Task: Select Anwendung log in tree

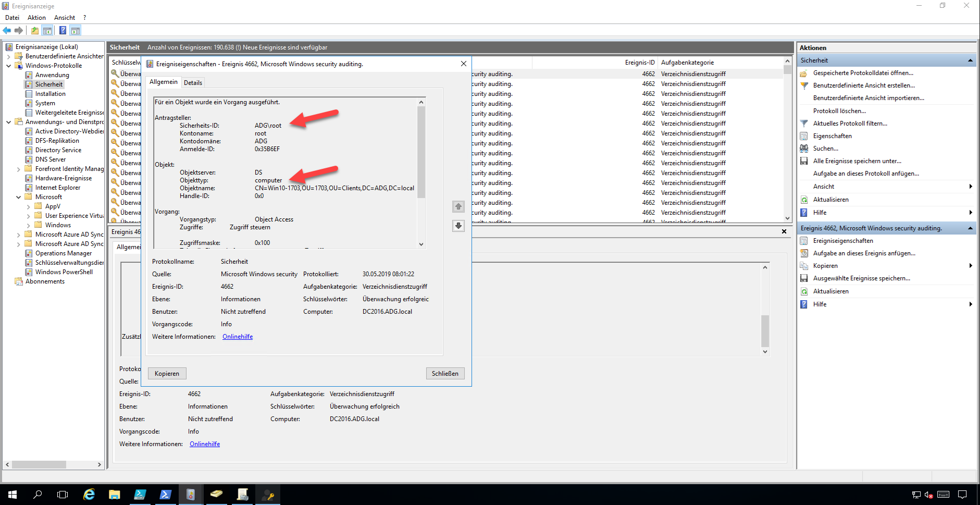Action: [52, 75]
